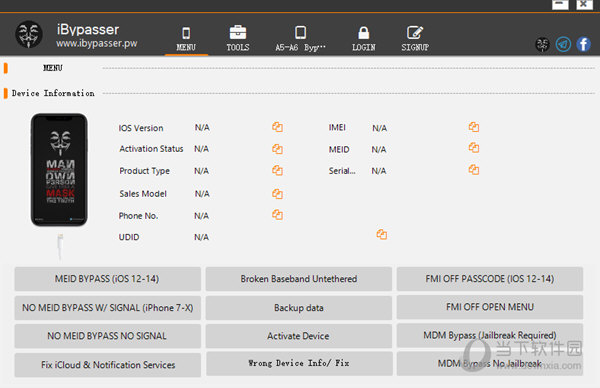Click FMI OFF PASSCODE (IOS 12-14)
The height and width of the screenshot is (388, 600).
tap(490, 279)
